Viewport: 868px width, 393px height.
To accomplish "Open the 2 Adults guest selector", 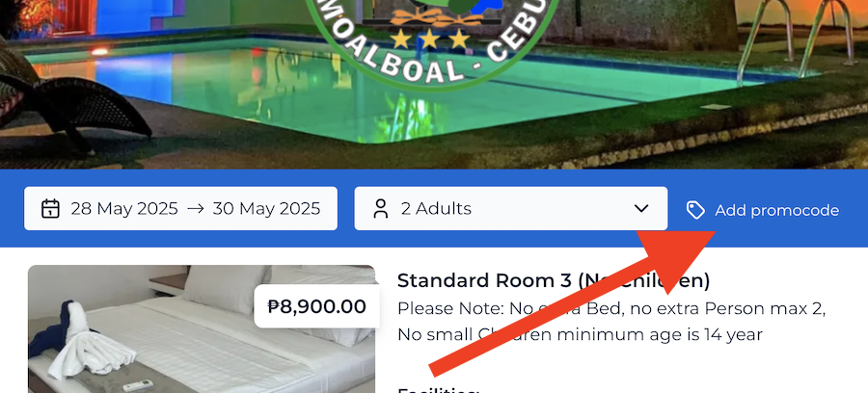I will coord(510,208).
